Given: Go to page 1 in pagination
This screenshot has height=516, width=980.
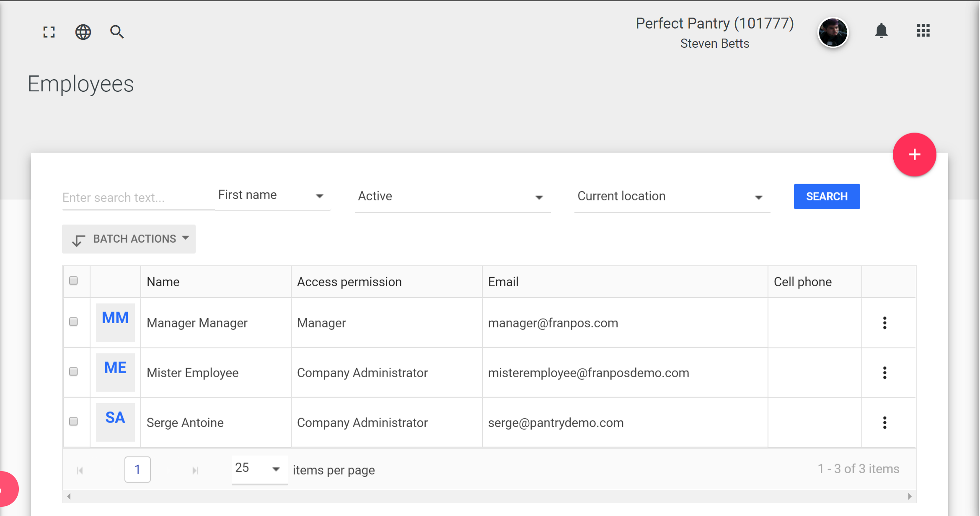Looking at the screenshot, I should (x=137, y=469).
